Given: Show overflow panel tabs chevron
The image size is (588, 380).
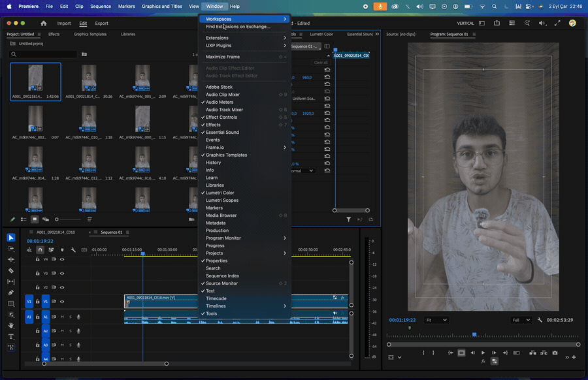Looking at the screenshot, I should [x=377, y=34].
